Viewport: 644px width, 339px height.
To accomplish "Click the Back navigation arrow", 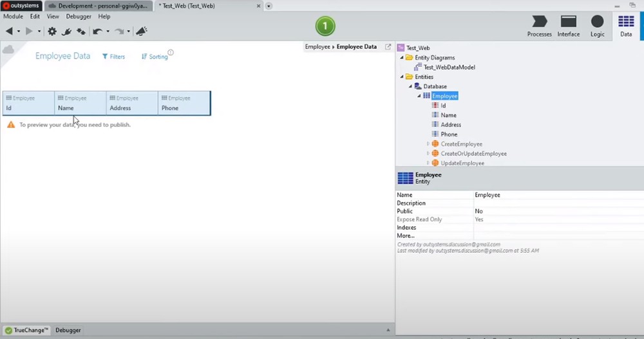I will pos(9,31).
